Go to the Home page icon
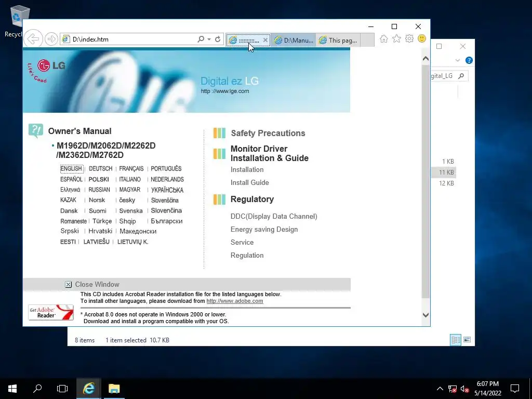532x399 pixels. click(x=384, y=38)
